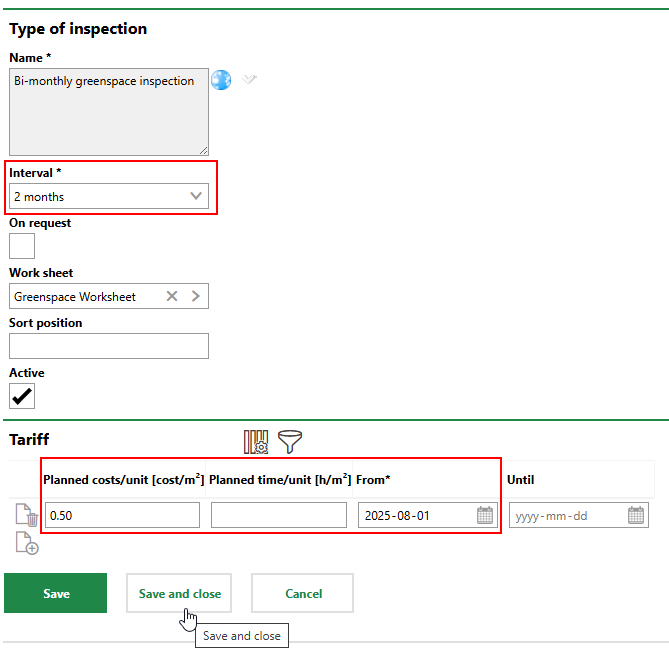Clear the Greenspace Worksheet selection
Viewport: 669px width, 653px height.
(x=172, y=296)
